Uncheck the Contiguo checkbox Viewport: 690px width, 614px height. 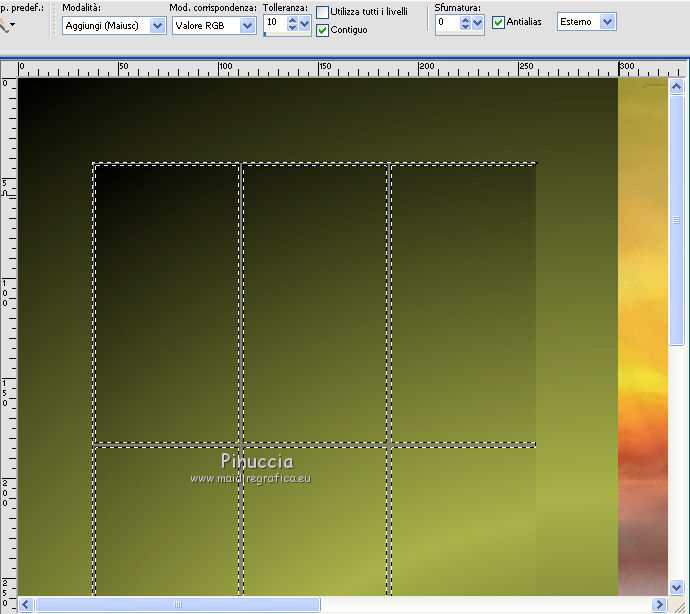(x=322, y=30)
